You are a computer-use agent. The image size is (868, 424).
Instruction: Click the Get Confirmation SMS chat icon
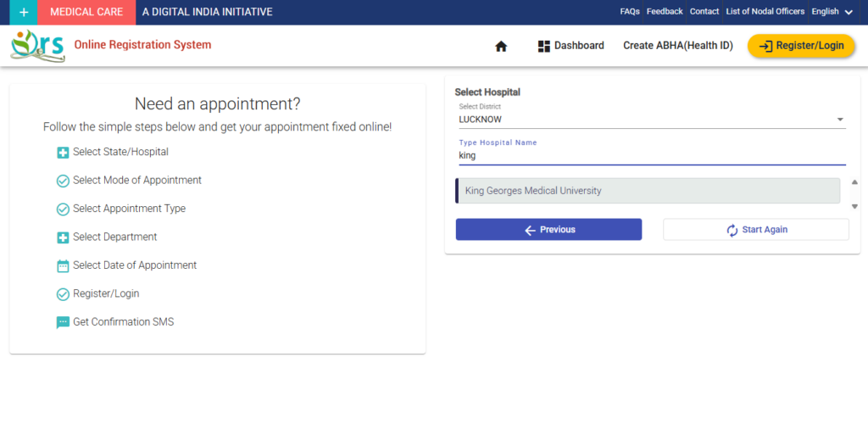point(63,323)
